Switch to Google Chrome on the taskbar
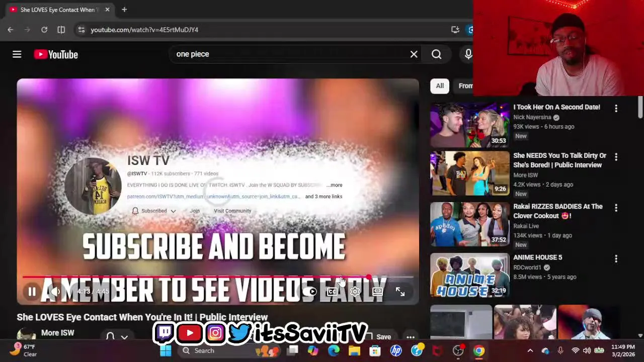644x362 pixels. [478, 350]
